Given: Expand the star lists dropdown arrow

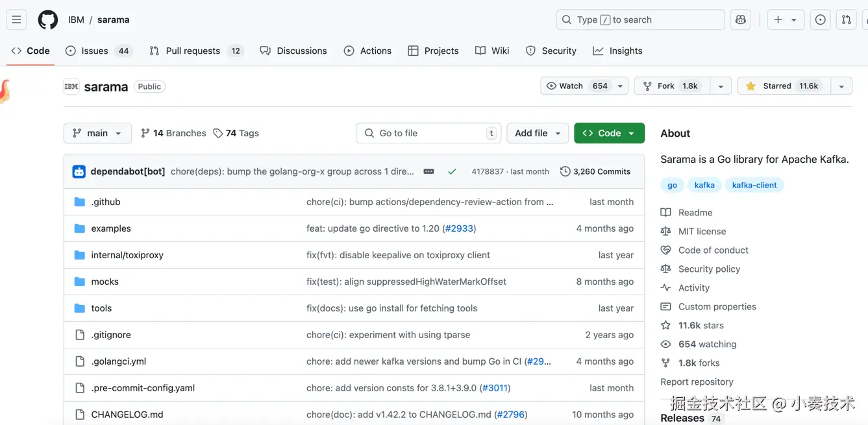Looking at the screenshot, I should tap(841, 86).
